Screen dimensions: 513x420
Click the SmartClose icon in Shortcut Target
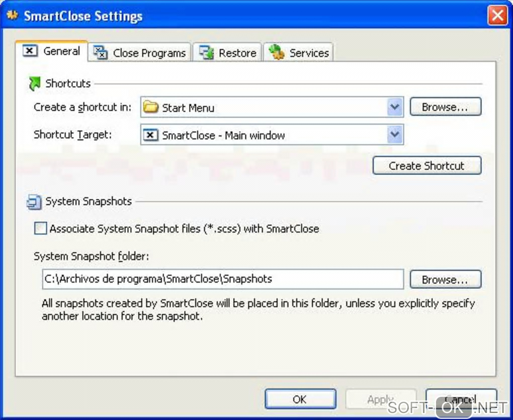[151, 135]
